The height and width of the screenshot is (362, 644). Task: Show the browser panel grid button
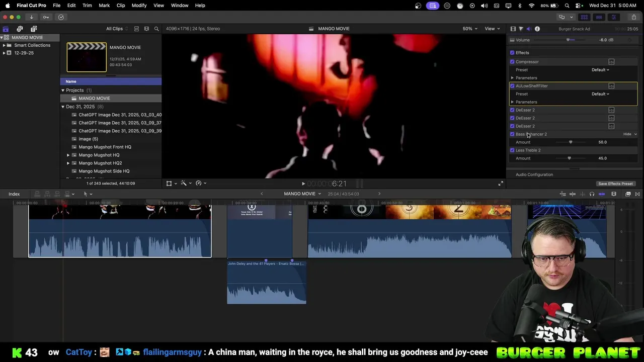pos(584,17)
